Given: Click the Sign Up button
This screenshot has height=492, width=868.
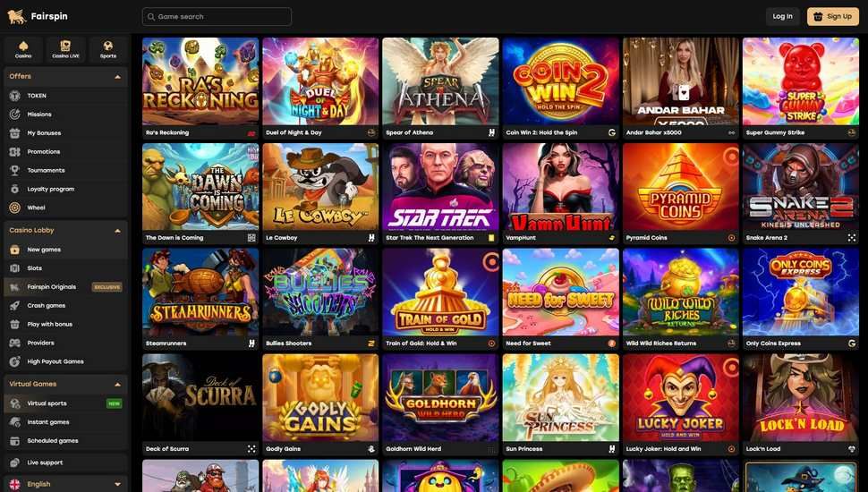Looking at the screenshot, I should (x=832, y=17).
